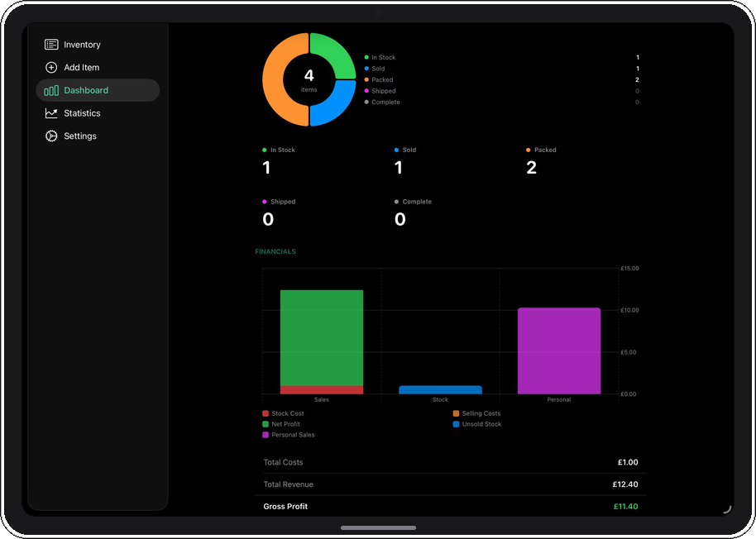Click the £5.00 axis value
This screenshot has width=756, height=539.
click(x=629, y=352)
